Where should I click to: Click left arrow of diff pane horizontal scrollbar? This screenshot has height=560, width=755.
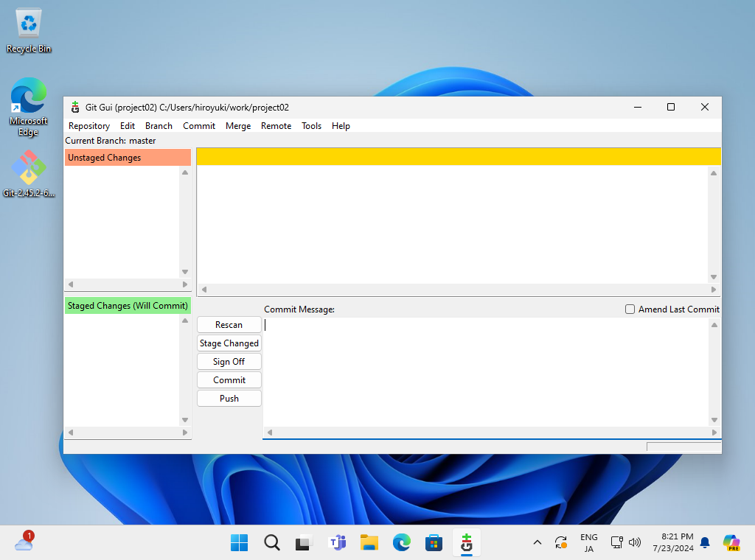point(204,290)
